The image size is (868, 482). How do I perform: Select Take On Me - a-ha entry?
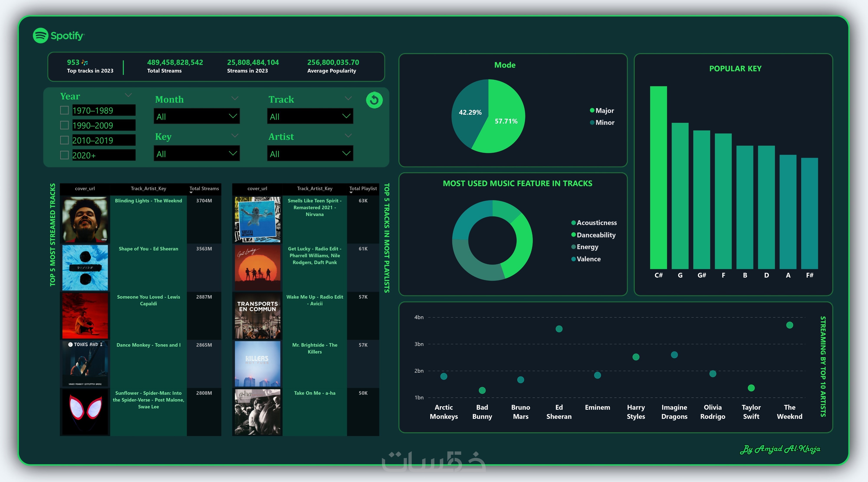click(x=314, y=393)
